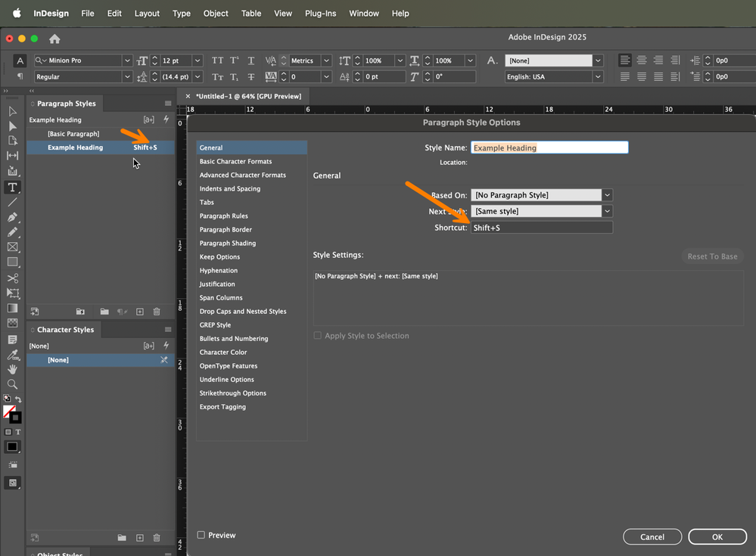Delete the selected paragraph style
Screen dimensions: 756x556
click(x=157, y=312)
